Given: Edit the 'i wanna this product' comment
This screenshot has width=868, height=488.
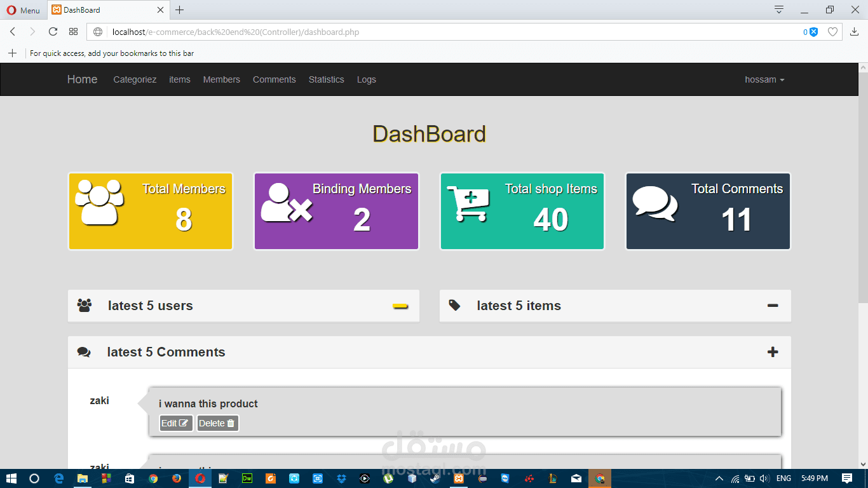Looking at the screenshot, I should point(176,423).
